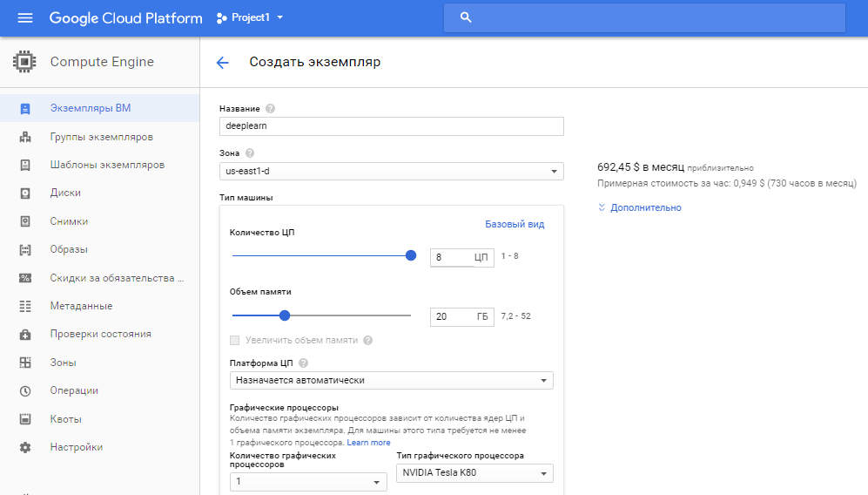This screenshot has width=868, height=495.
Task: Open the Зона dropdown showing us-east1-d
Action: click(391, 172)
